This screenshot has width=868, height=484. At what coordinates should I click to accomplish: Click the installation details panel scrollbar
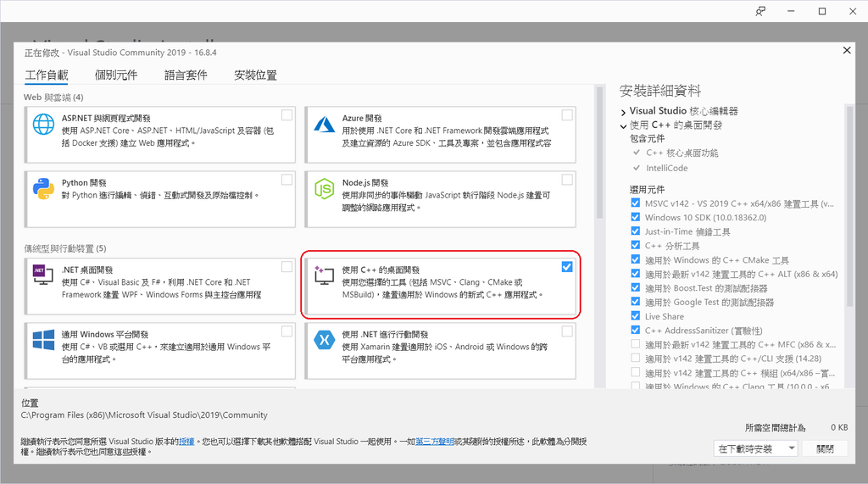pos(849,205)
